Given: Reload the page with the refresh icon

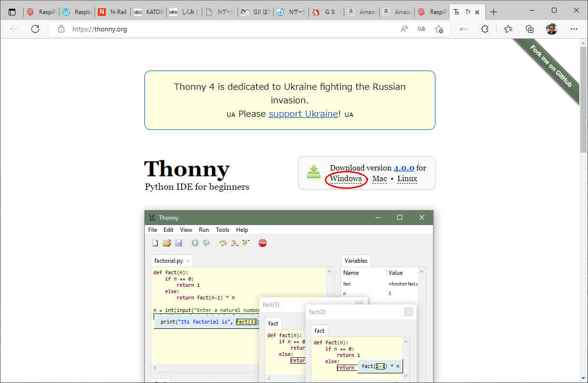Looking at the screenshot, I should click(35, 29).
